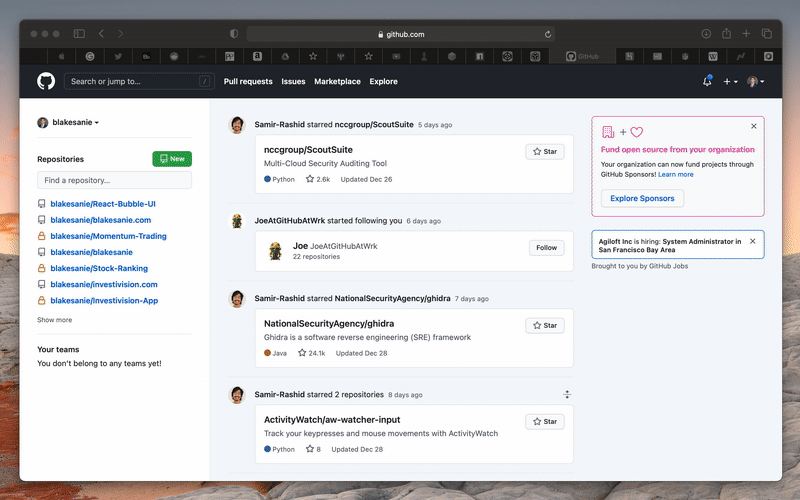Viewport: 800px width, 500px height.
Task: Open Issues in the header
Action: (x=293, y=82)
